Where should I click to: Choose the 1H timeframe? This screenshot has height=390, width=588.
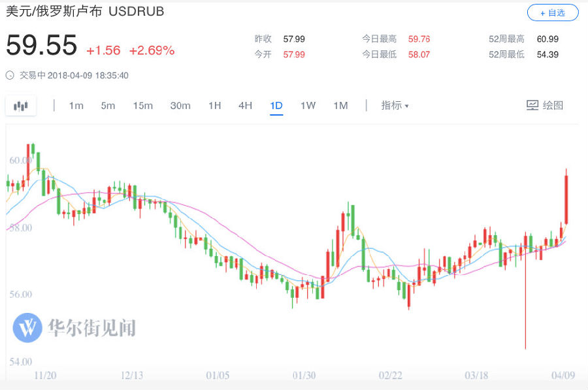(215, 106)
